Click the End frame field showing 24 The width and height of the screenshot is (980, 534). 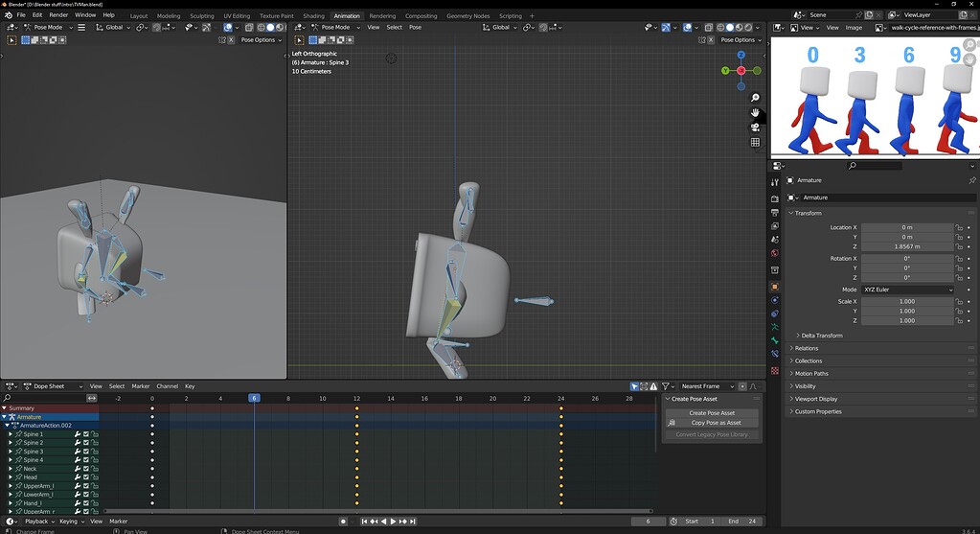pos(742,522)
